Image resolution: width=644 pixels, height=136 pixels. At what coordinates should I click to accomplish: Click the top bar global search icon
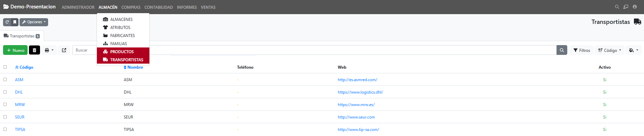pyautogui.click(x=617, y=7)
